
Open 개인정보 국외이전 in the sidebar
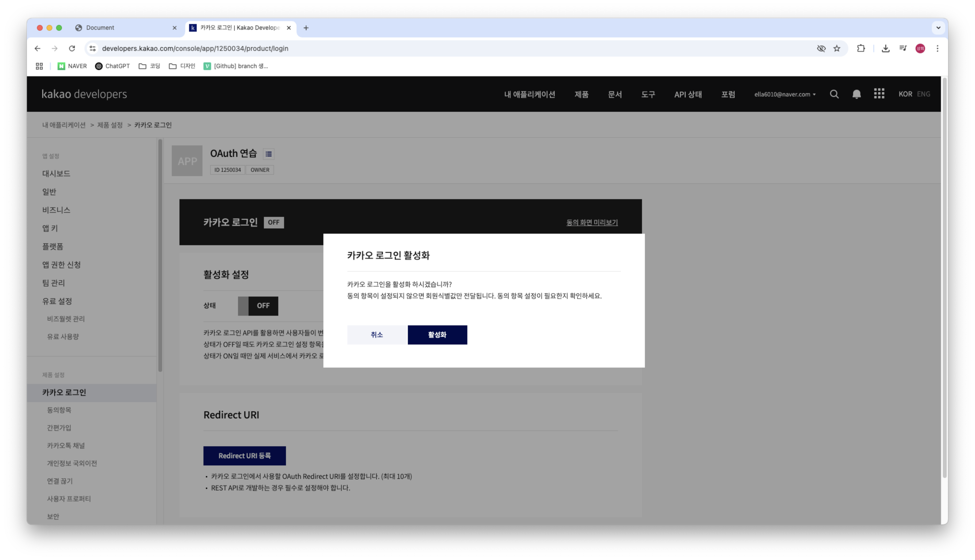[x=72, y=463]
